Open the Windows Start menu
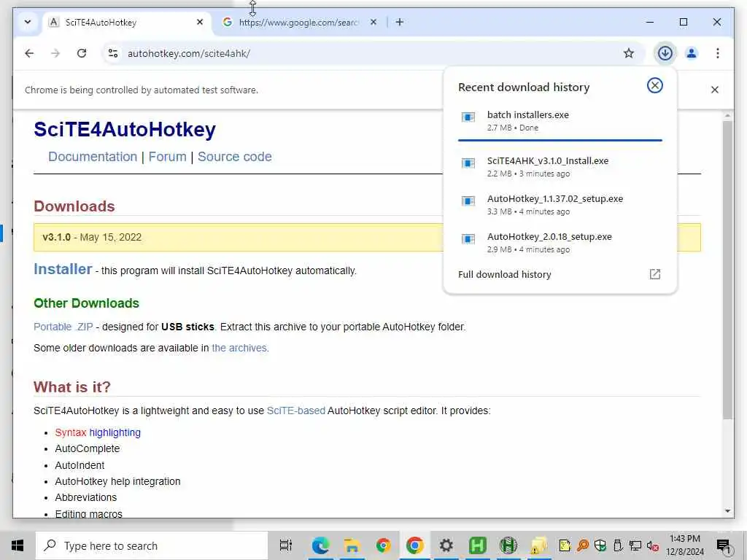This screenshot has width=747, height=560. [x=18, y=545]
